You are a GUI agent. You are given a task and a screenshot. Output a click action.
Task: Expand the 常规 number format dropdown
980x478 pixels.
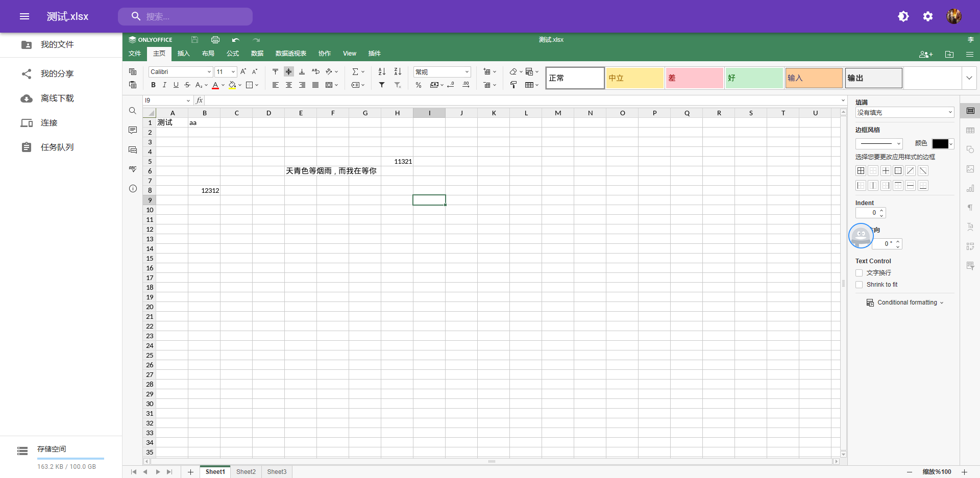tap(467, 72)
